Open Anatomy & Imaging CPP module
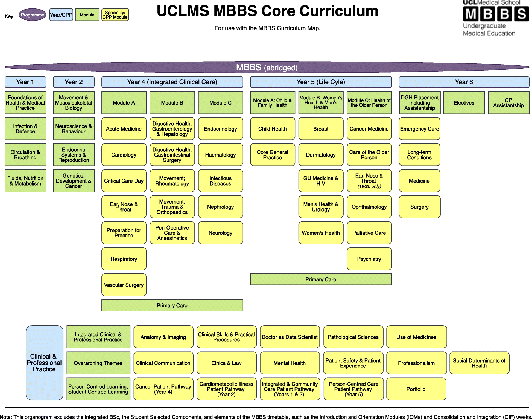This screenshot has height=420, width=532. 163,337
